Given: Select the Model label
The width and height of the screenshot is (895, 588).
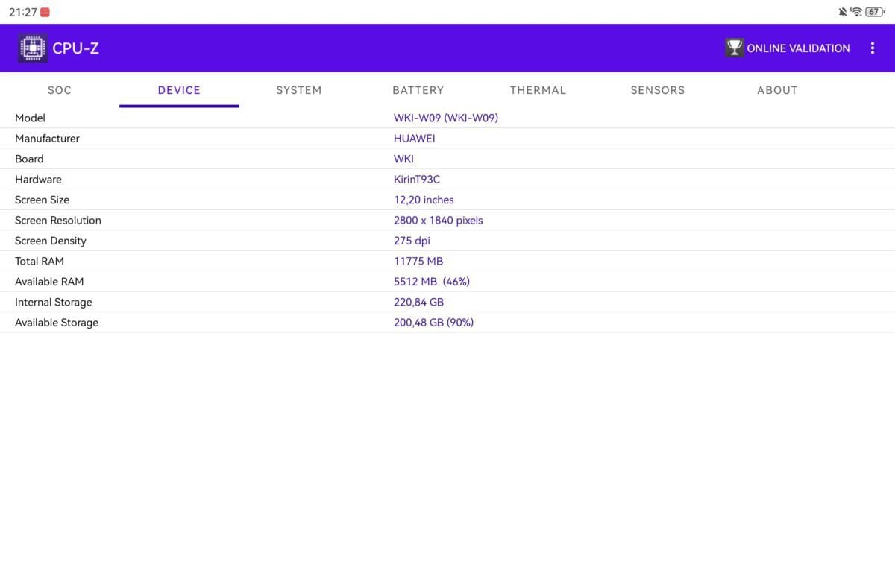Looking at the screenshot, I should coord(30,118).
